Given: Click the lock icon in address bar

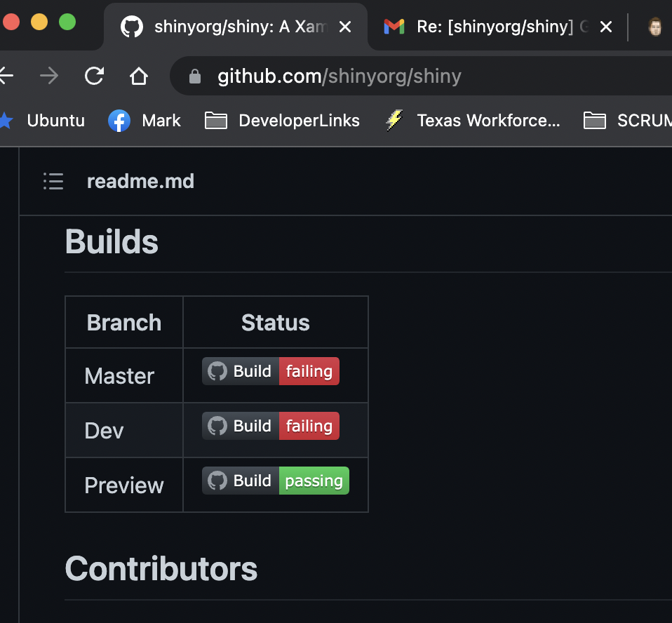Looking at the screenshot, I should pos(194,76).
